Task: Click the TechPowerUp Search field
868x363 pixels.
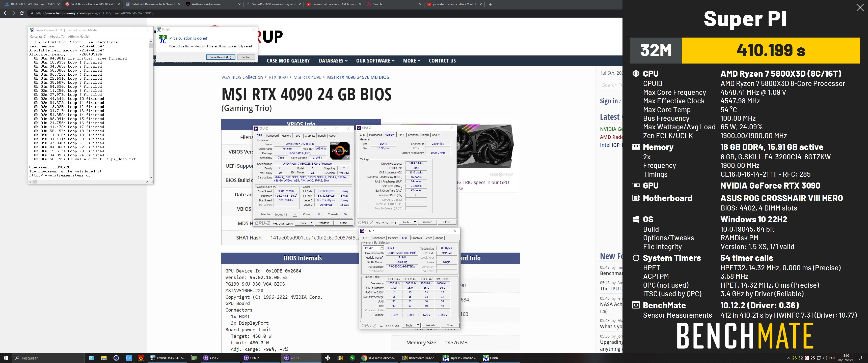Action: 611,85
